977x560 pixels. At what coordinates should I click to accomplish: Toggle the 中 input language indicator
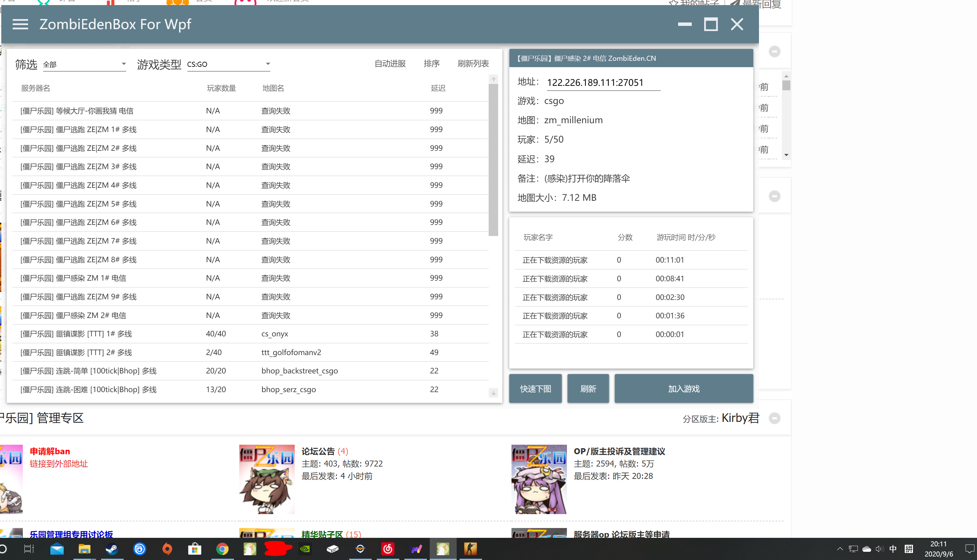click(x=893, y=549)
